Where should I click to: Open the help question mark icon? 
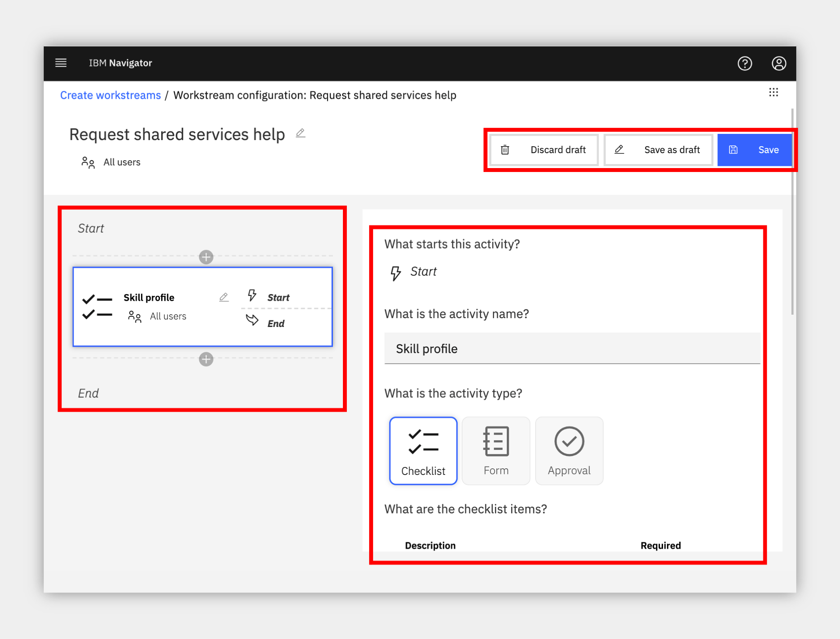pos(745,63)
